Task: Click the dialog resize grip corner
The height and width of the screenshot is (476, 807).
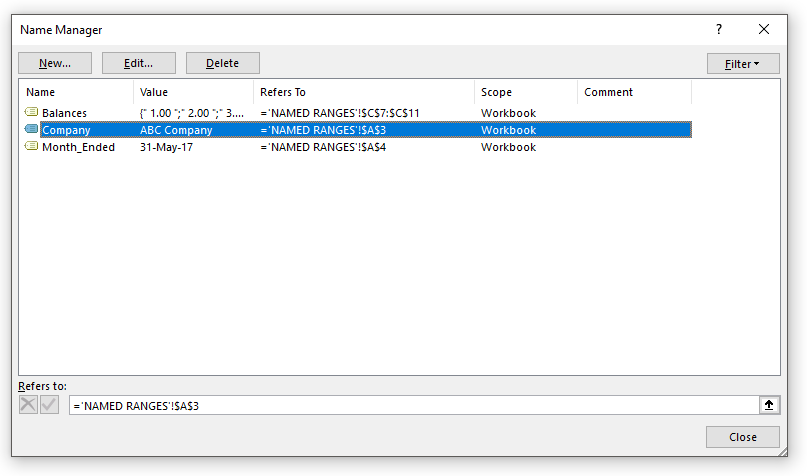Action: 783,451
